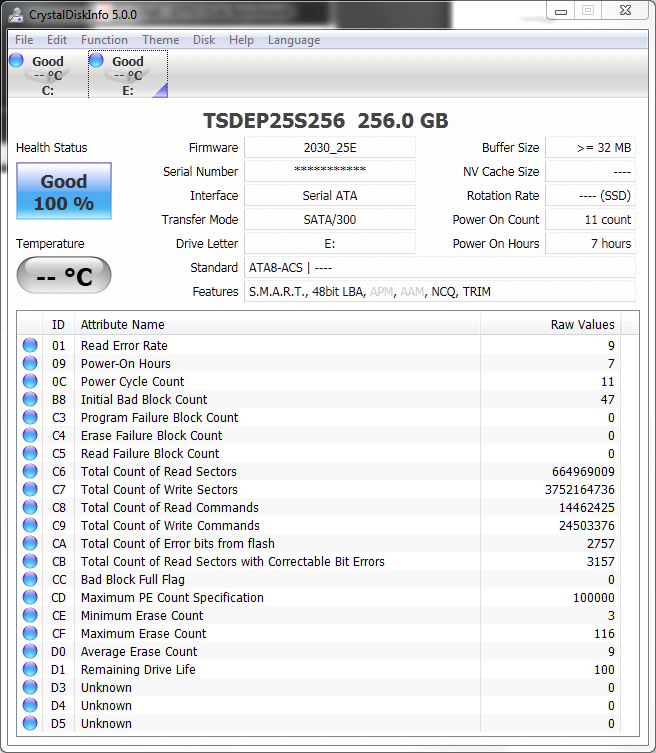Open the Language menu

tap(294, 40)
